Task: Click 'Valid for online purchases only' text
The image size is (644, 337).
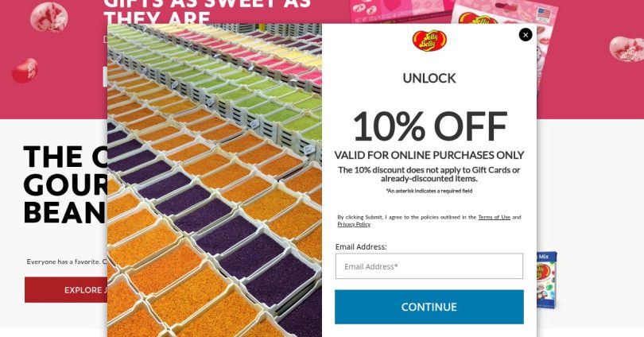Action: tap(429, 155)
